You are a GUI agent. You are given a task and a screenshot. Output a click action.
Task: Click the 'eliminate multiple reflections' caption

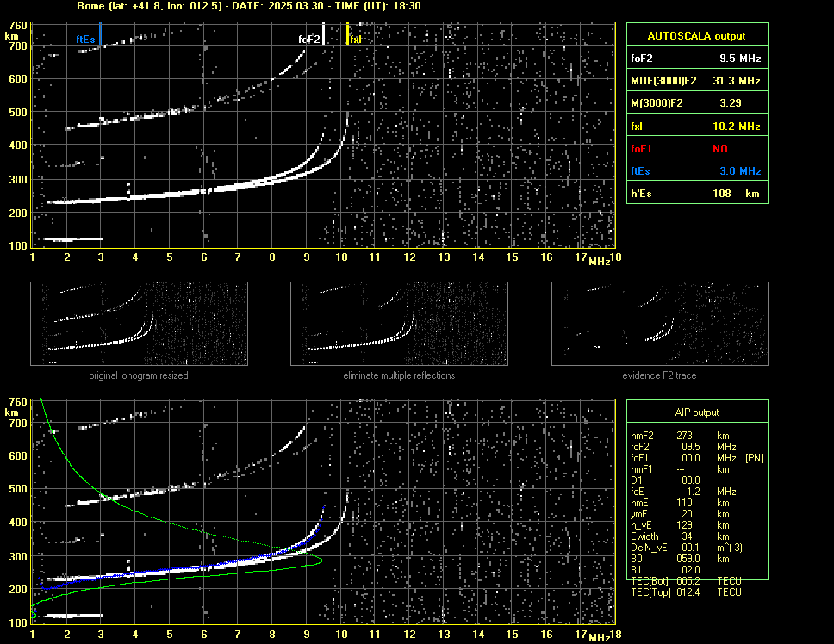click(x=399, y=375)
